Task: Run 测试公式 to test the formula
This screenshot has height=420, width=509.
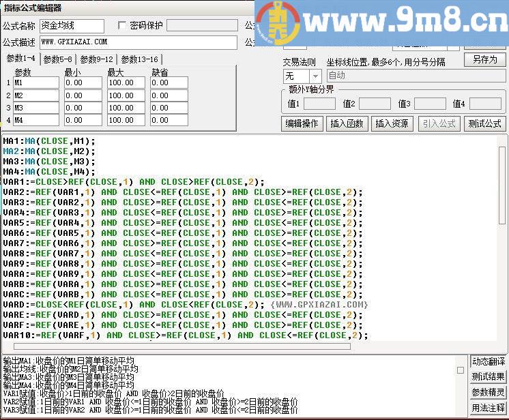Action: point(484,123)
